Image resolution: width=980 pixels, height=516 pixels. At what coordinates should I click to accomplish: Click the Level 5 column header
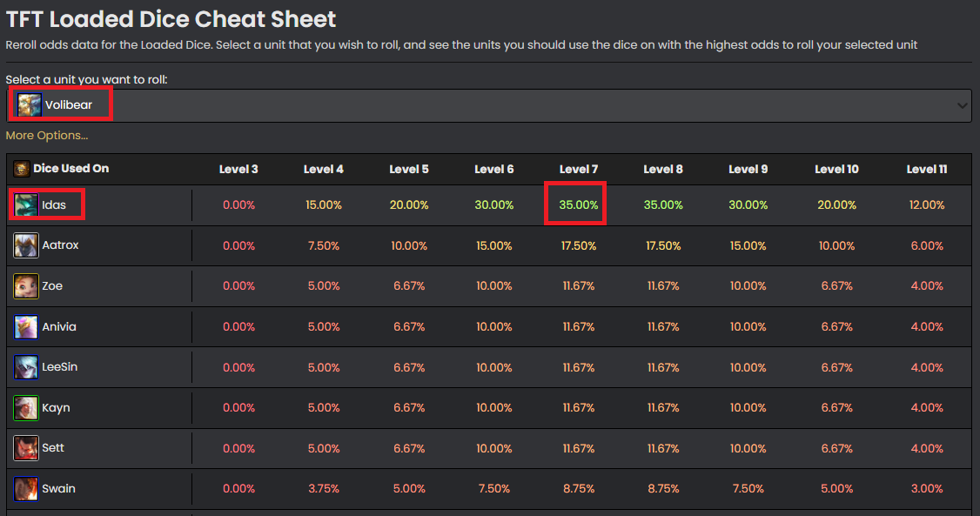[409, 170]
